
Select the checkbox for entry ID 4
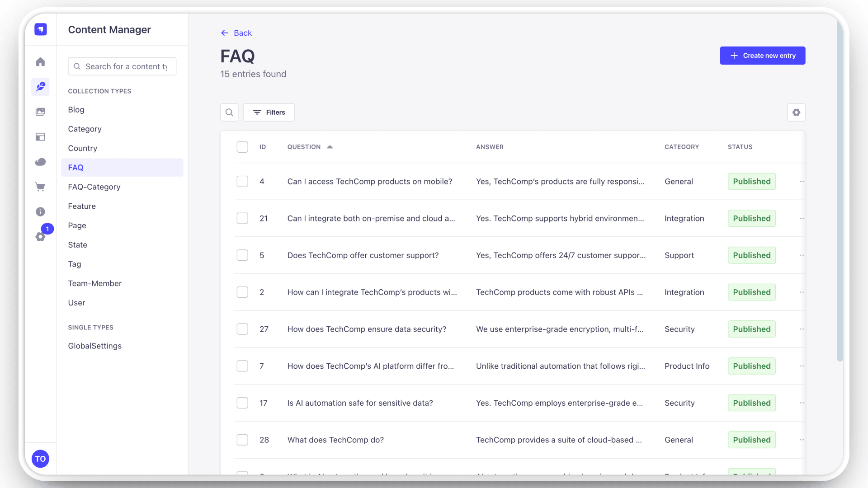(x=242, y=182)
